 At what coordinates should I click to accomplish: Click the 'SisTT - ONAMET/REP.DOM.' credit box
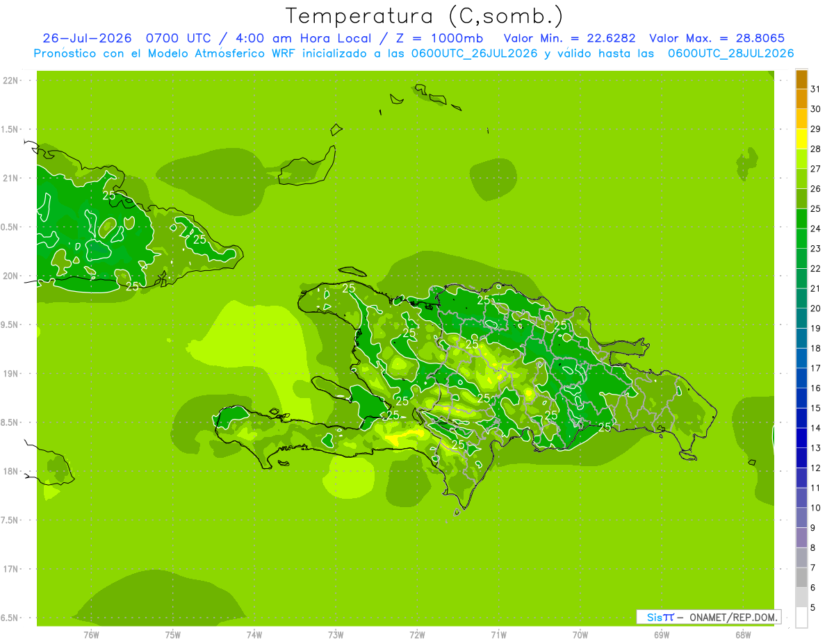(708, 617)
